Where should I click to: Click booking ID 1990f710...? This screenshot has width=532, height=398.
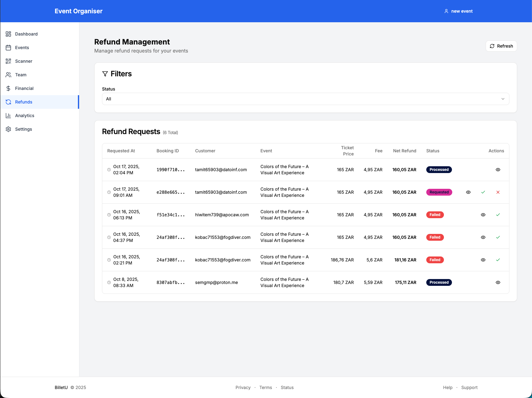171,170
